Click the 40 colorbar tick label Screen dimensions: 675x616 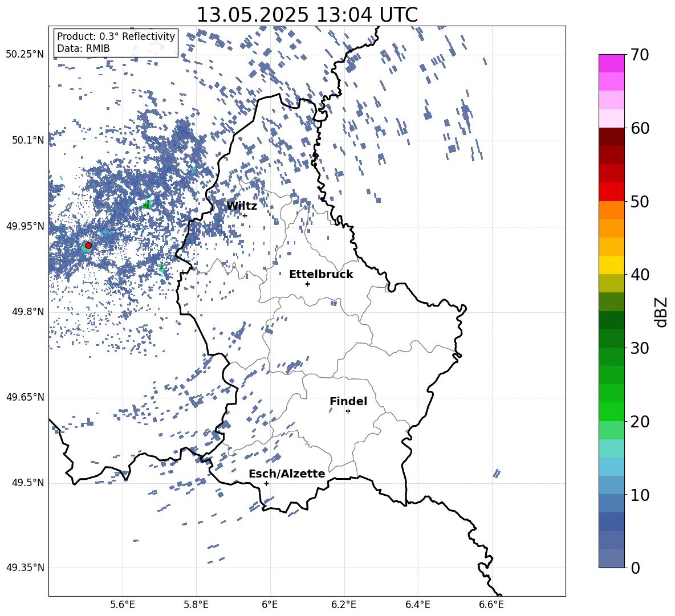click(640, 275)
